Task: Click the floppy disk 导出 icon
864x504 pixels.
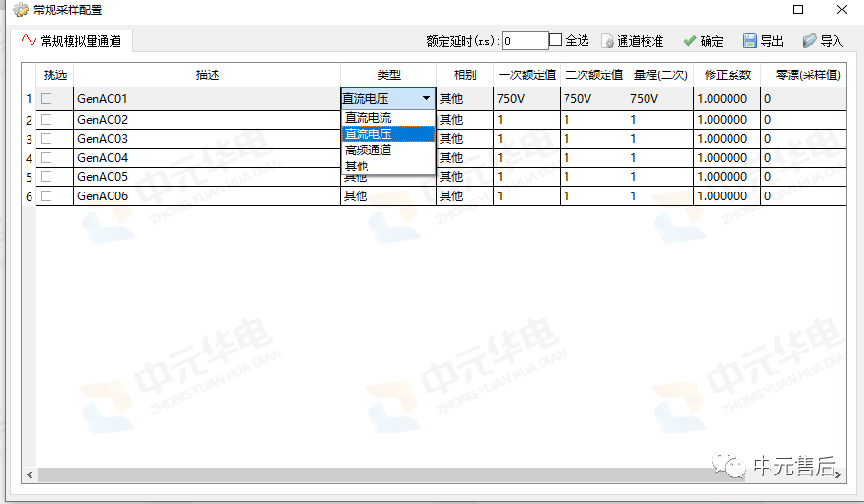Action: 750,41
